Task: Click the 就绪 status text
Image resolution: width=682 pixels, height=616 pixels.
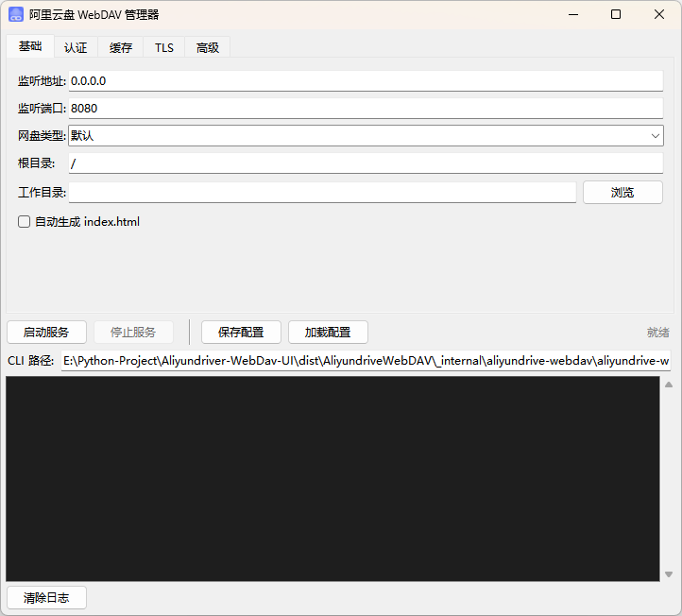Action: pos(657,333)
